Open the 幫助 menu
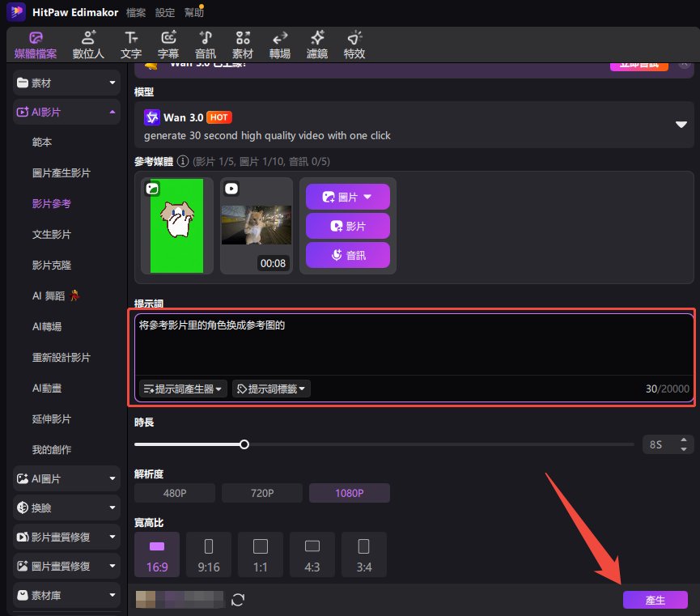 pyautogui.click(x=193, y=12)
